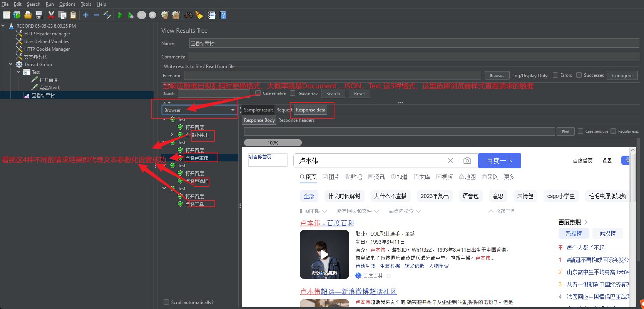Enable the Errors checkbox

(555, 75)
